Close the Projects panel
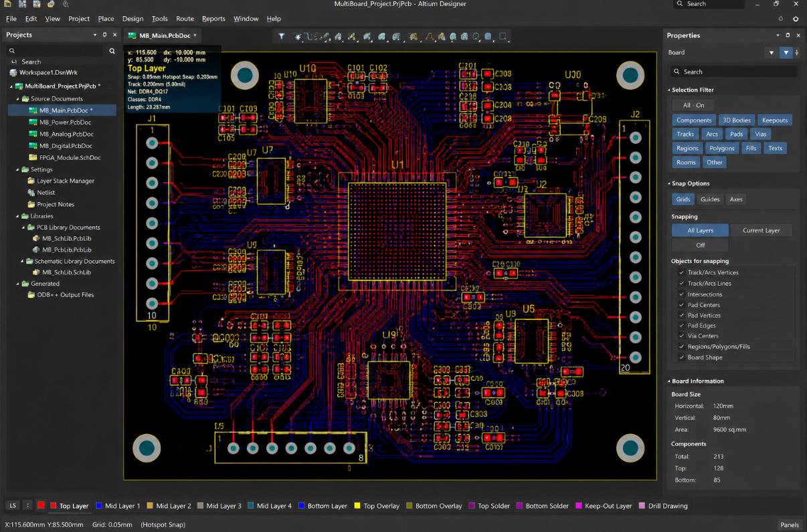This screenshot has width=807, height=532. point(114,35)
